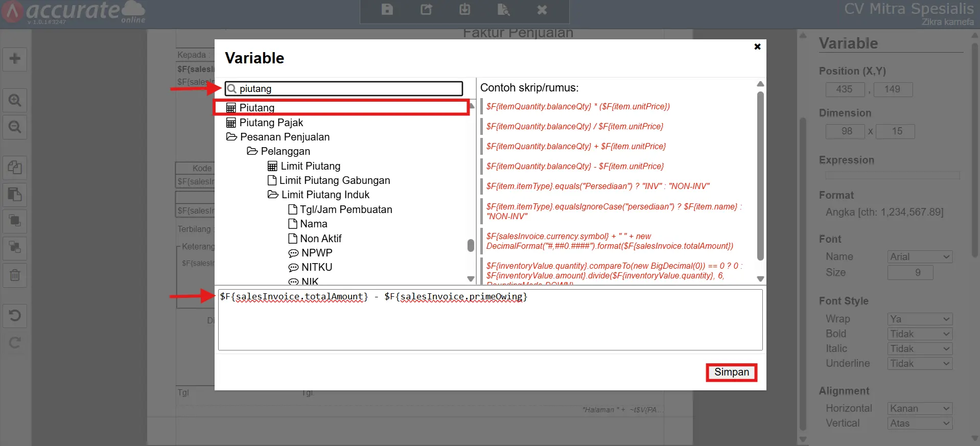Open the Horizontal alignment Kanan dropdown

pos(920,409)
